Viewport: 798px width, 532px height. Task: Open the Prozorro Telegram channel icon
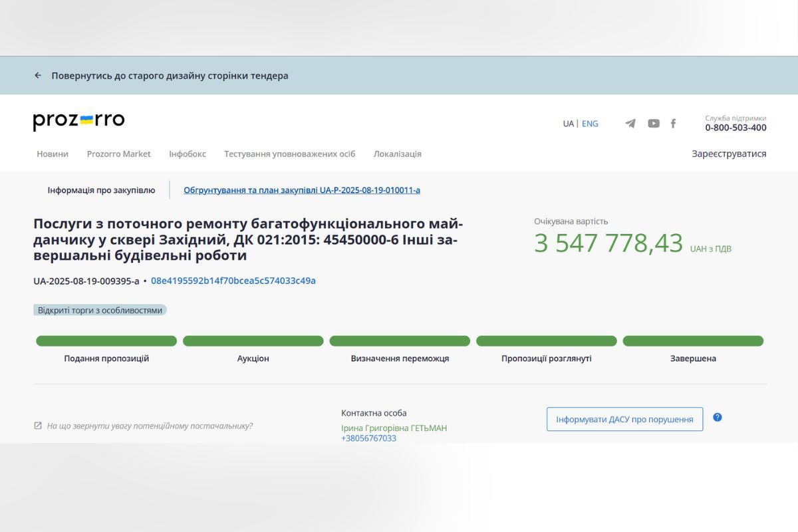point(629,123)
